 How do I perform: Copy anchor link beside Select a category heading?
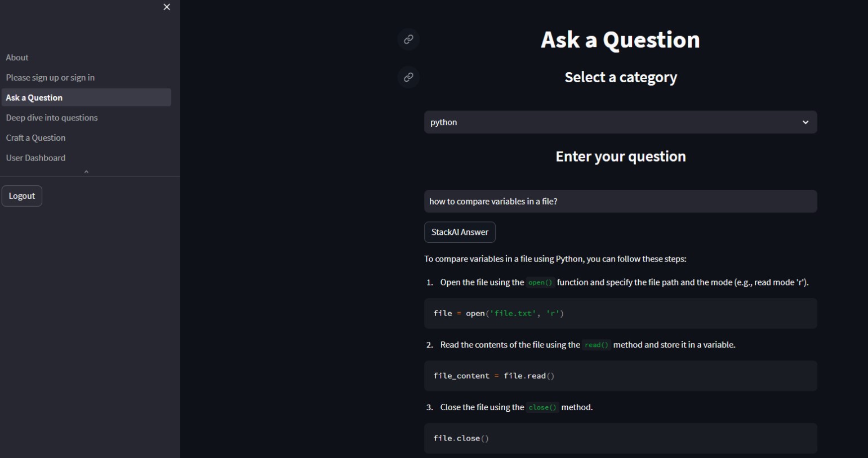pos(408,77)
